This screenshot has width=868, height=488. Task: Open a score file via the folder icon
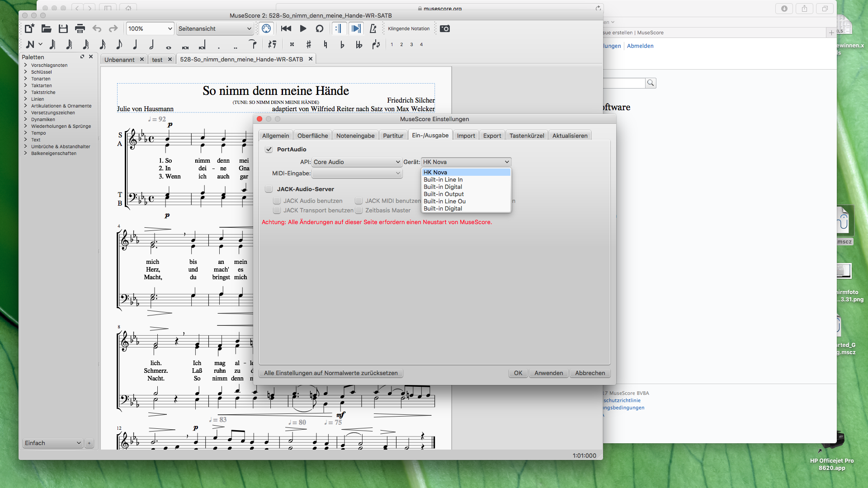(x=46, y=28)
